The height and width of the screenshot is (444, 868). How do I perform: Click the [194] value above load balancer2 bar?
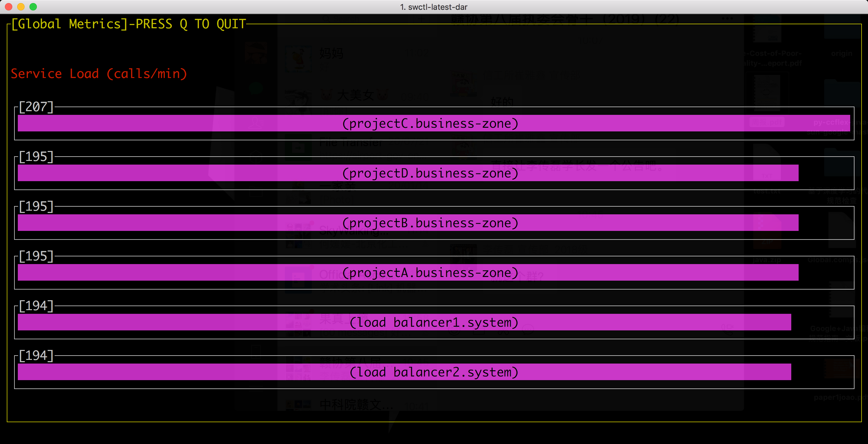click(x=36, y=355)
